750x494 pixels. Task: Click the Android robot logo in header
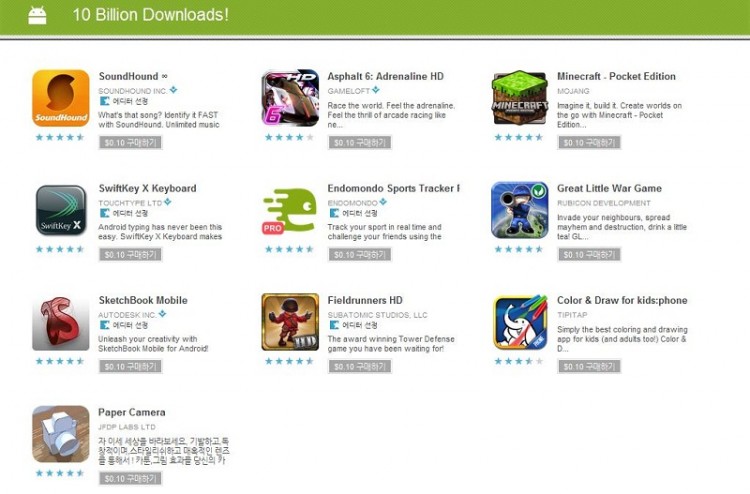(37, 15)
